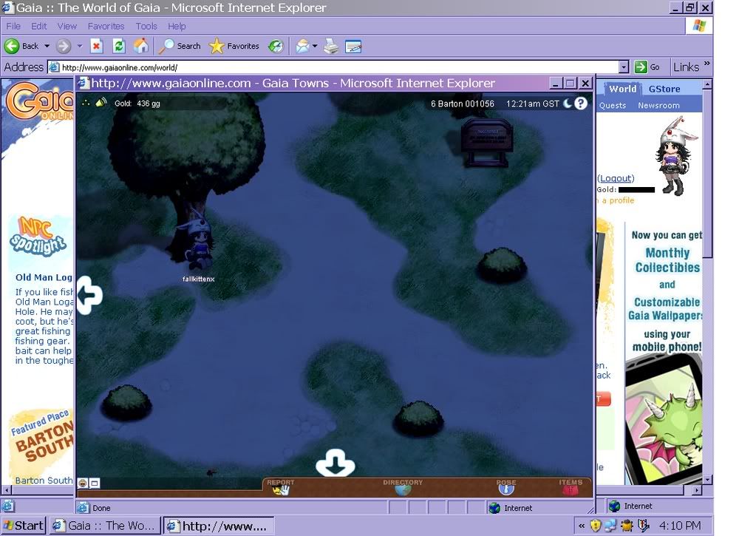Open the File menu
The height and width of the screenshot is (536, 756).
click(x=13, y=26)
